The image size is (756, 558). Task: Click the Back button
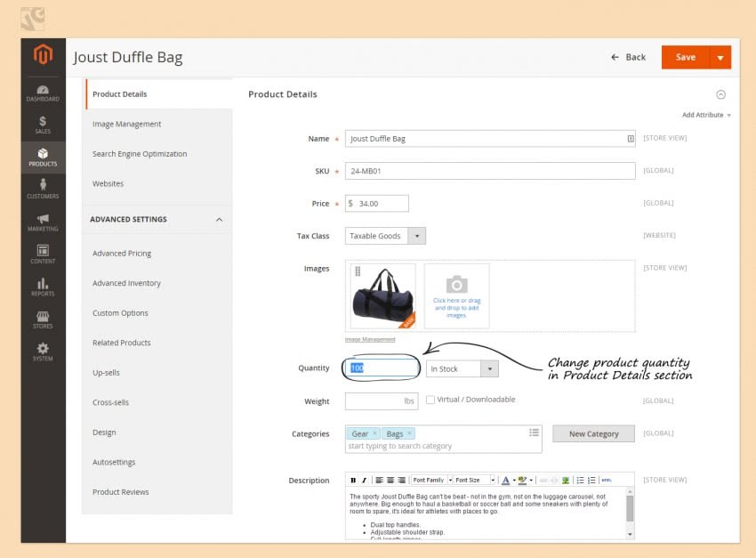pyautogui.click(x=628, y=57)
